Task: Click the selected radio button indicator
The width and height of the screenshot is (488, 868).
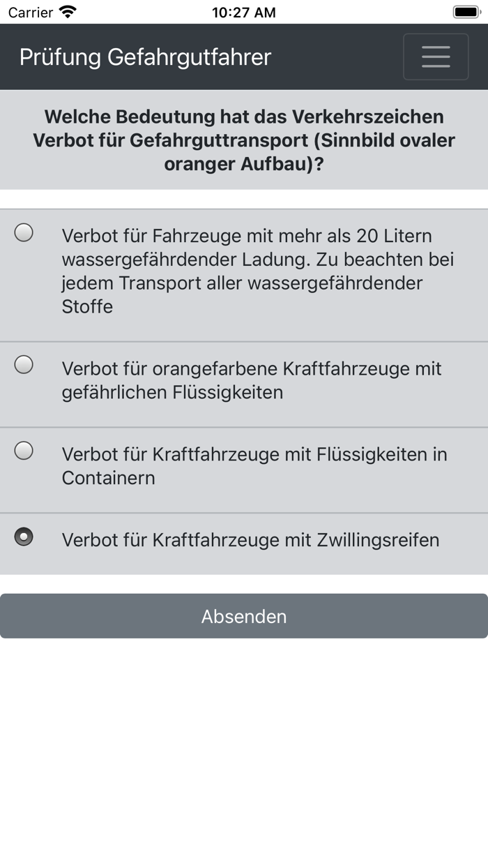Action: click(24, 537)
